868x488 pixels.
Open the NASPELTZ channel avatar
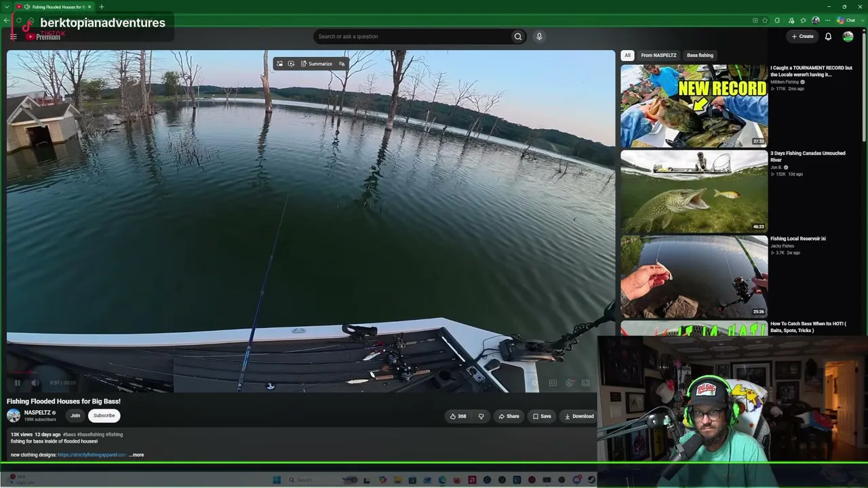[14, 415]
